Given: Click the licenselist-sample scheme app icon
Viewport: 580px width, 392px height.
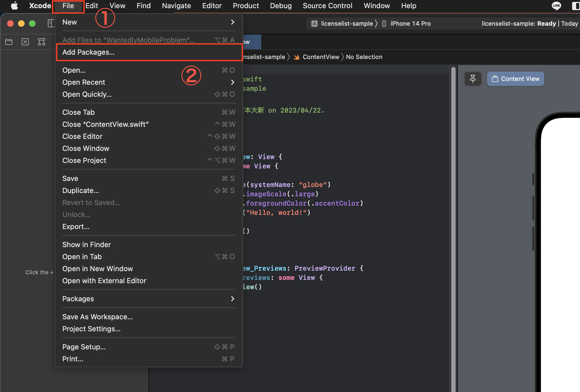Looking at the screenshot, I should coord(315,24).
